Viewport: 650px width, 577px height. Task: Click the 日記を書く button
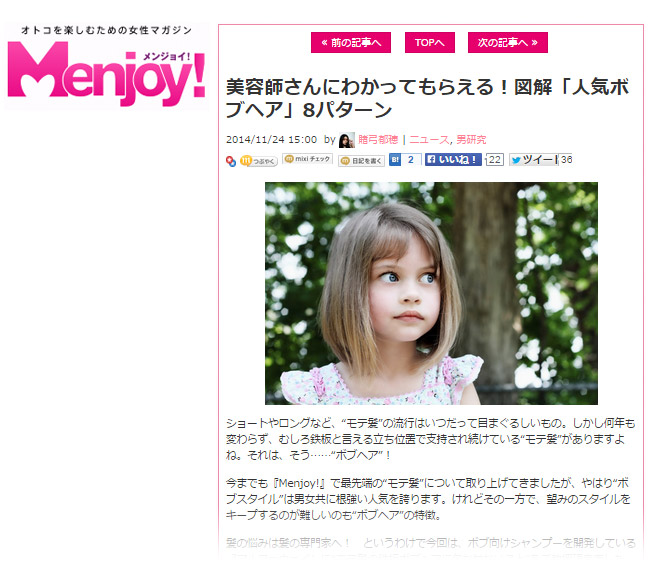tap(361, 161)
